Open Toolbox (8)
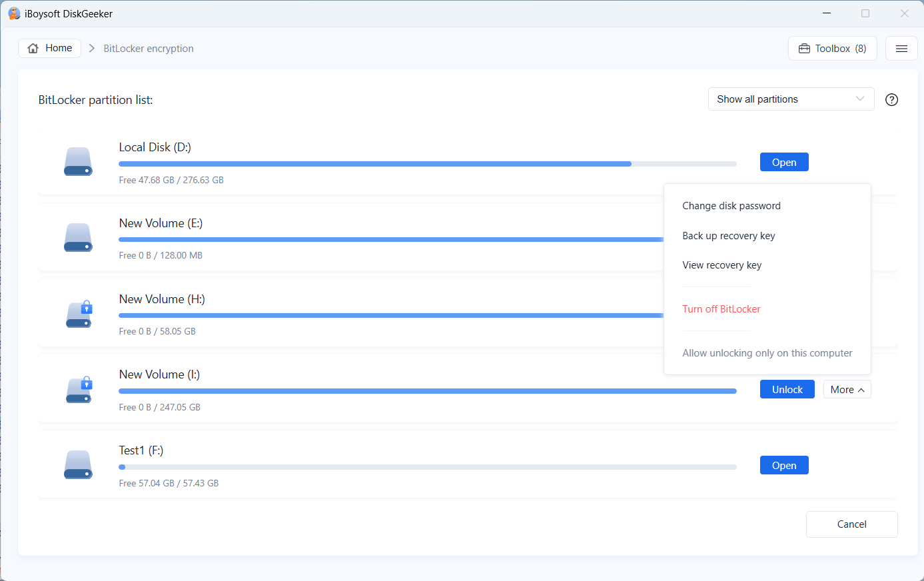 [832, 49]
